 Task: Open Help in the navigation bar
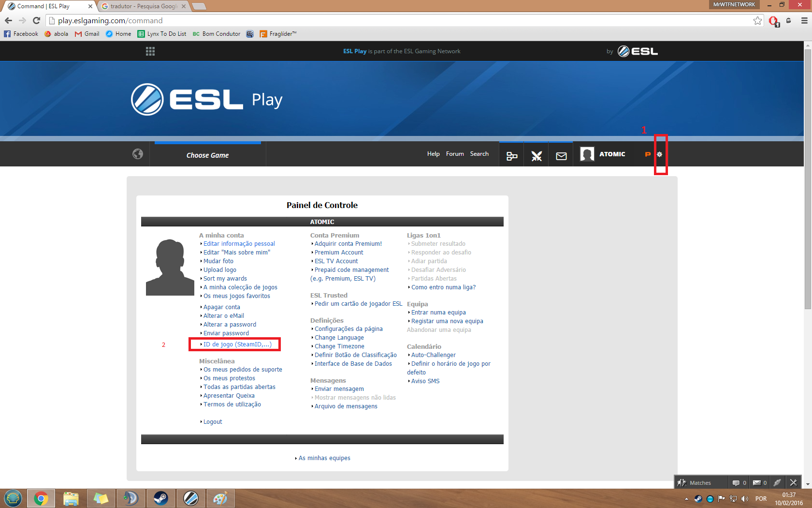[x=434, y=154]
